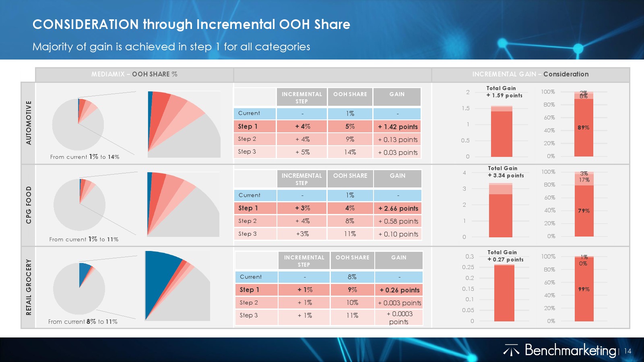Select the INCREMENTAL GAIN – Consideration header
Screen dimensions: 644x362
[x=530, y=74]
